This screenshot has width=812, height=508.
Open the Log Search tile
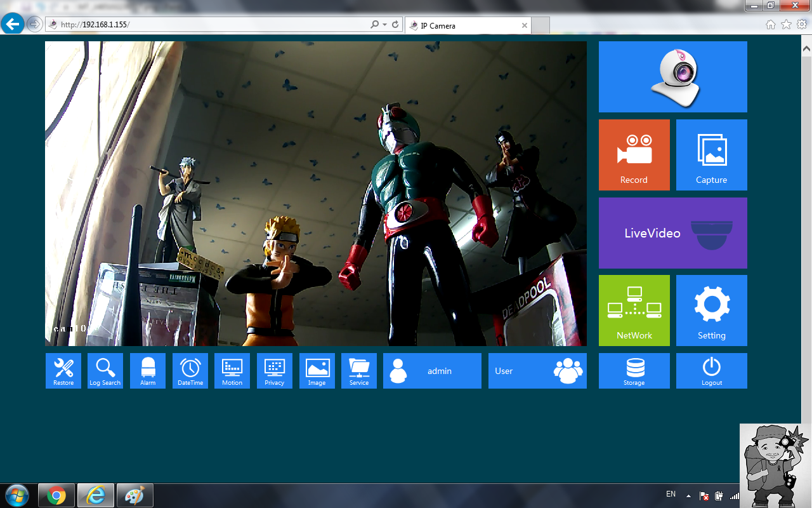pos(105,371)
